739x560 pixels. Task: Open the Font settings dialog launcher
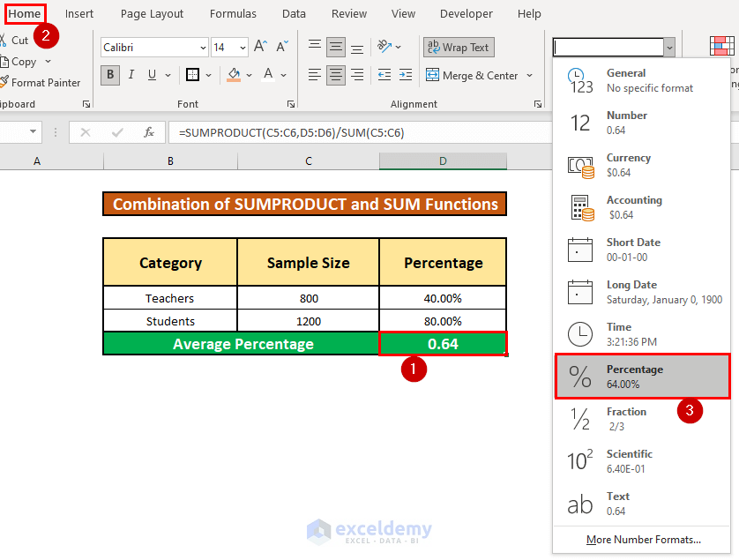tap(291, 104)
